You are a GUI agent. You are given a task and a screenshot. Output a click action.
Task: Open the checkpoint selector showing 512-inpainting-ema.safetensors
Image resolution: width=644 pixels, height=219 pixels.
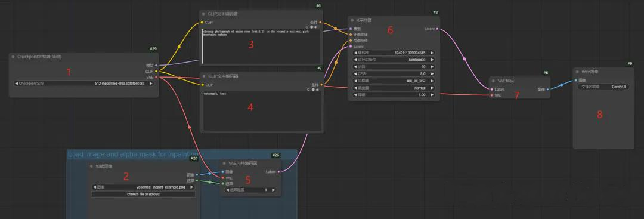tap(84, 83)
